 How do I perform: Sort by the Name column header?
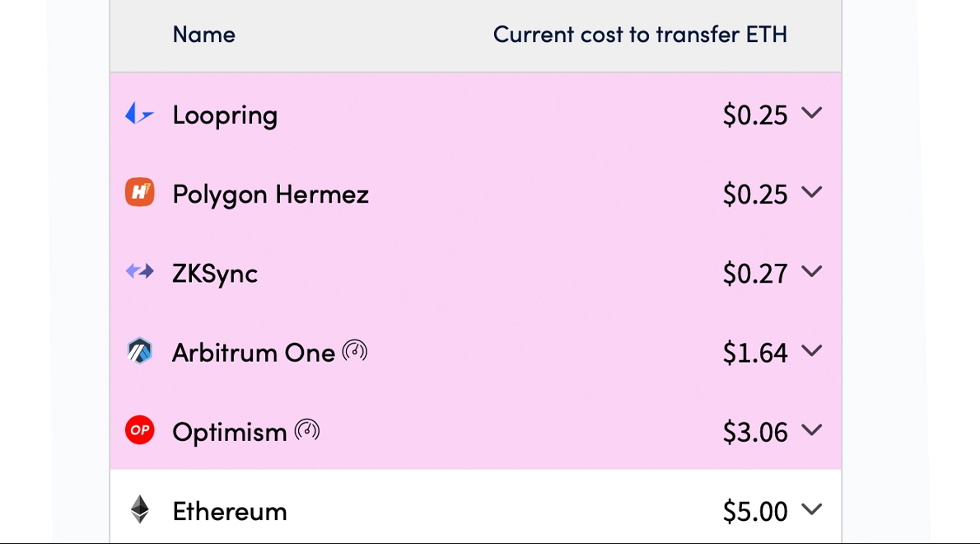(203, 35)
